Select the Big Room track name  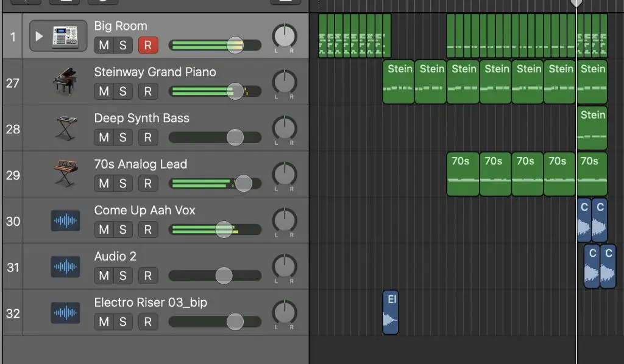(121, 26)
